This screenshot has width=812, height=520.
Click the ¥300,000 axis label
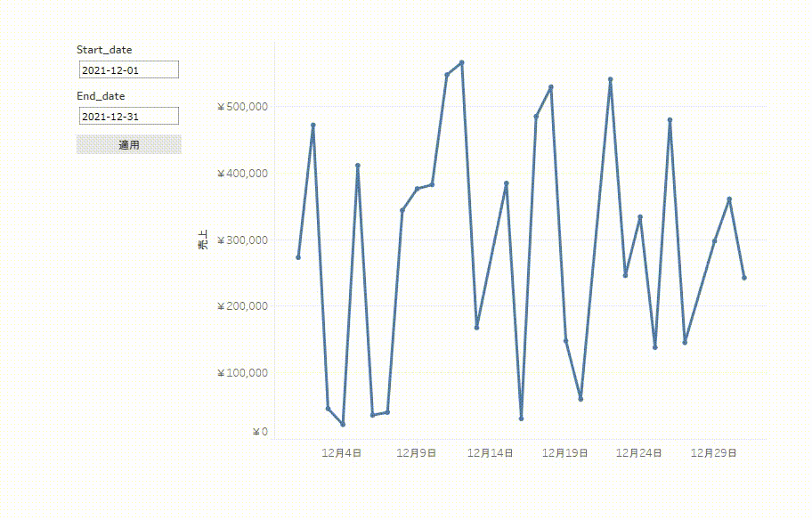click(x=242, y=240)
